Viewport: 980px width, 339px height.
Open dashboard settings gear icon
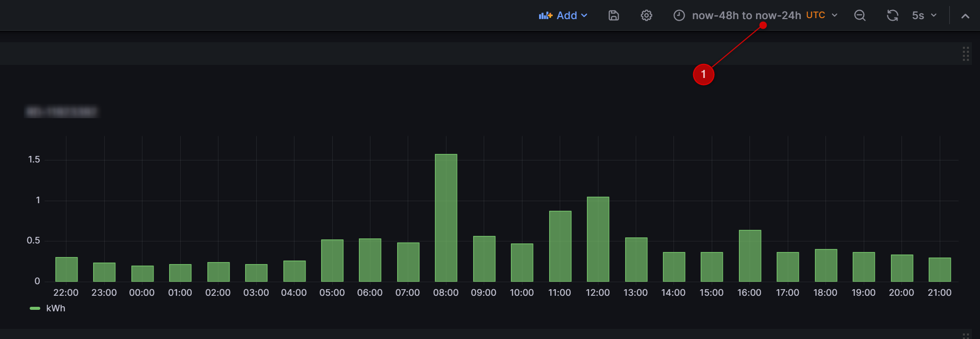(646, 16)
